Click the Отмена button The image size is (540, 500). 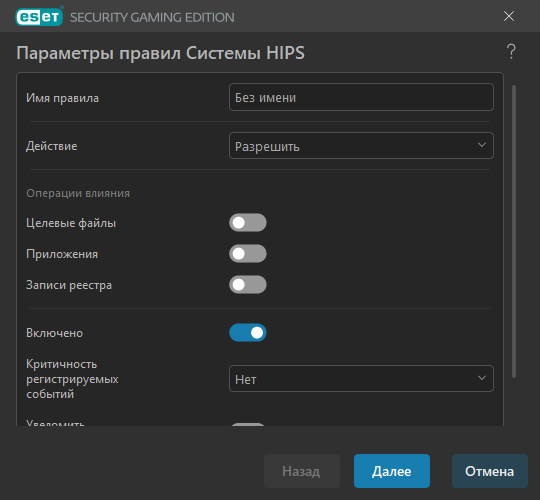click(x=489, y=471)
